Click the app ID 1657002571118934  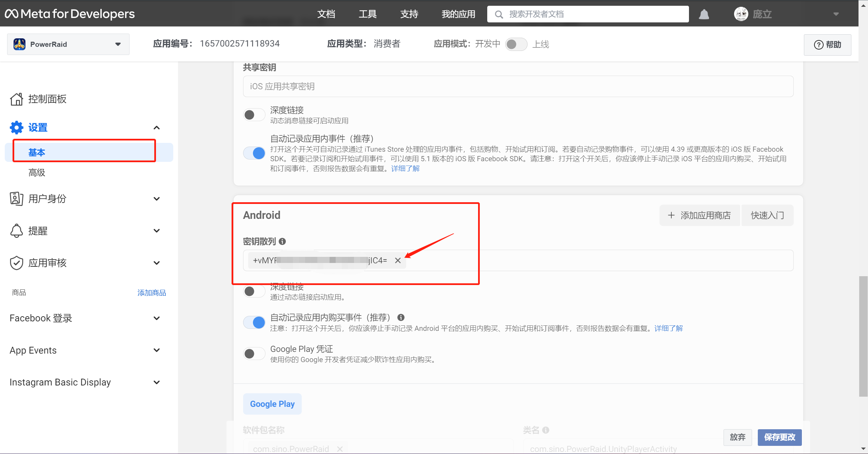240,43
